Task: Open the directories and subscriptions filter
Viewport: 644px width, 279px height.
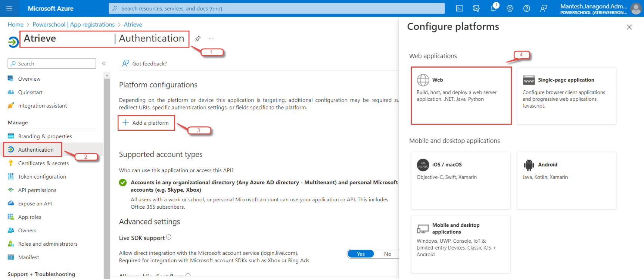Action: click(x=476, y=8)
